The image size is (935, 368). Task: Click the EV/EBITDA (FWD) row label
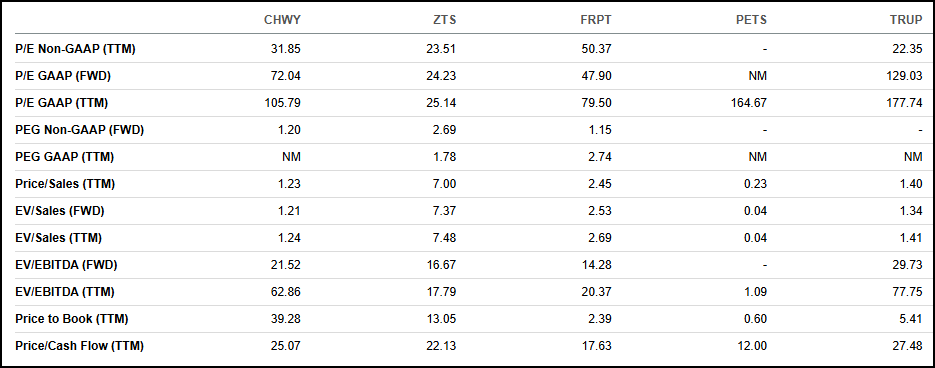point(69,265)
